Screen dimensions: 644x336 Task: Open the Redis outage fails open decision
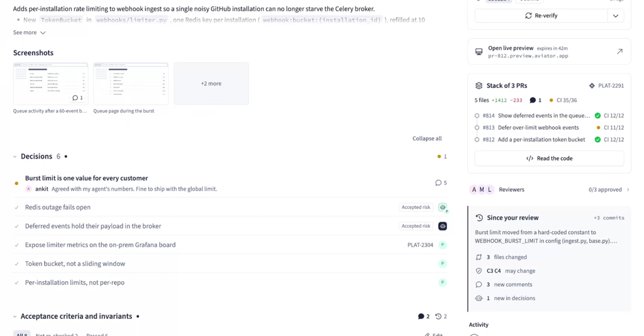click(x=58, y=207)
